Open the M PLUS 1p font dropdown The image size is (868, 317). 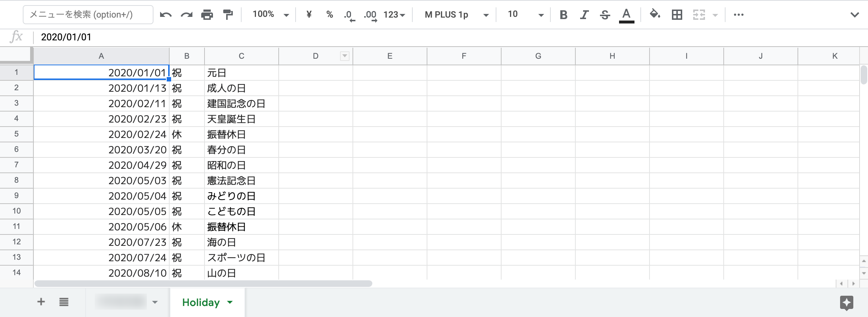456,15
